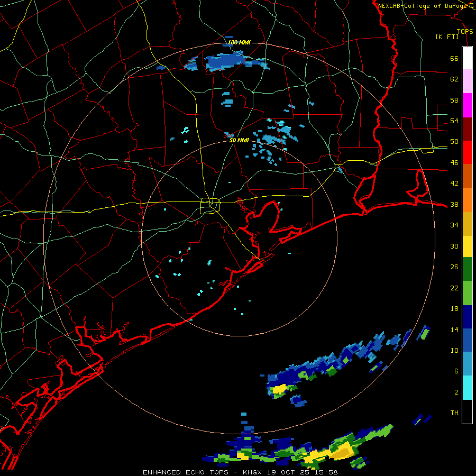476x476 pixels.
Task: Click the legend value 62
Action: point(454,79)
